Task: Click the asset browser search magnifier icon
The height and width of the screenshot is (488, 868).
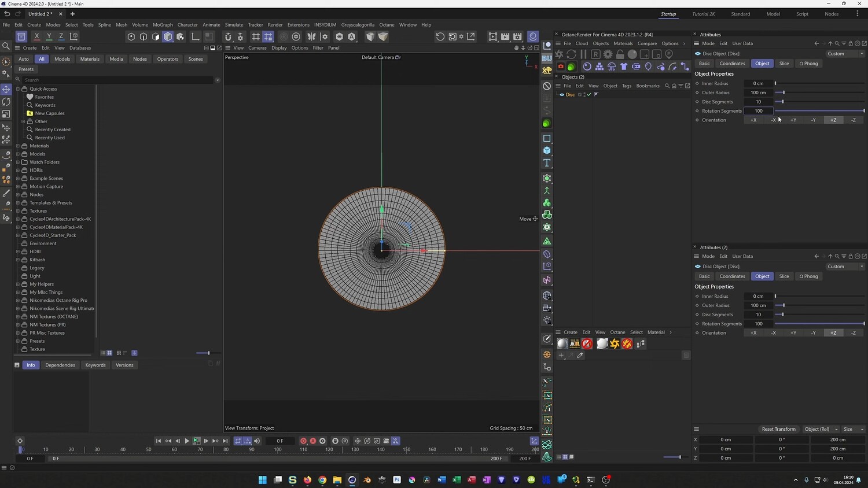Action: point(18,80)
